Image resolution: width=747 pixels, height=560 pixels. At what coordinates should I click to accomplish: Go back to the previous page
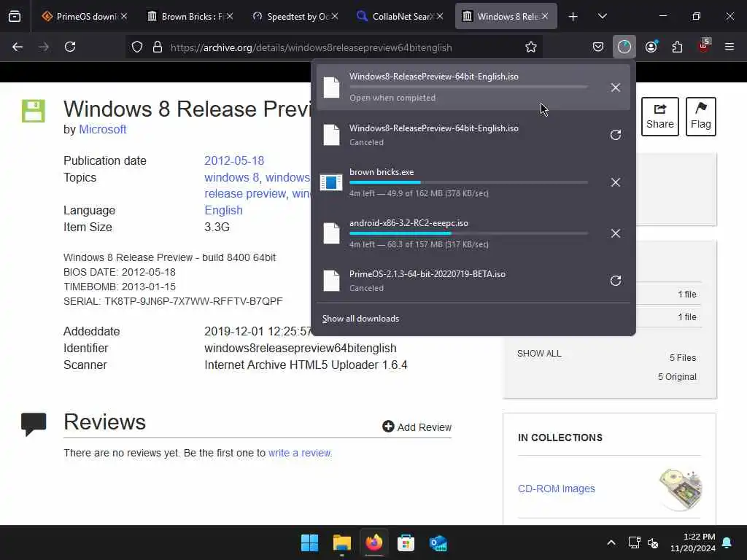18,47
